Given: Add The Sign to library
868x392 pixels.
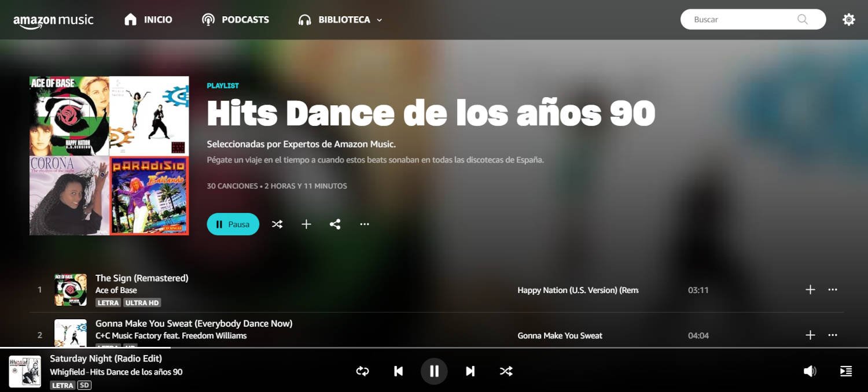Looking at the screenshot, I should click(x=810, y=290).
